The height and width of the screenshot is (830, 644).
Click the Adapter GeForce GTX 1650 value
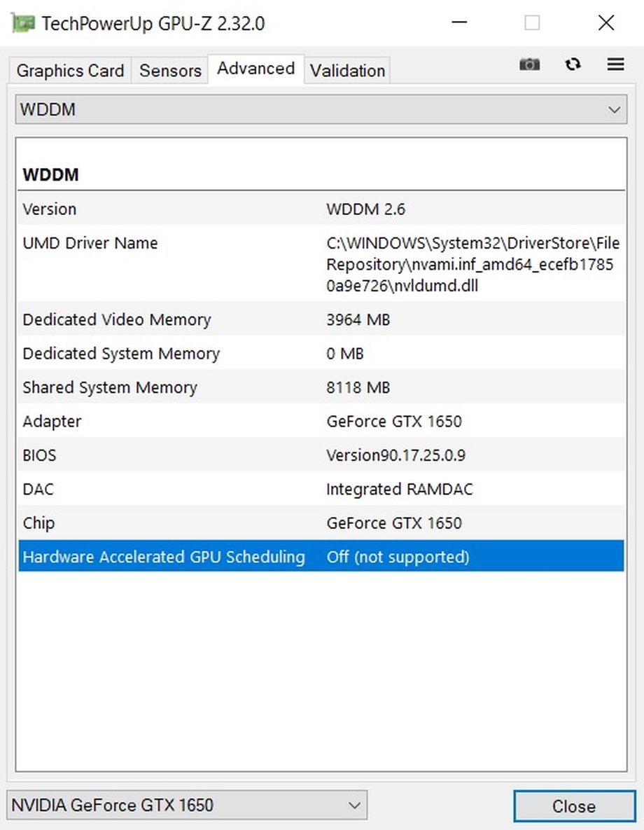pyautogui.click(x=394, y=422)
